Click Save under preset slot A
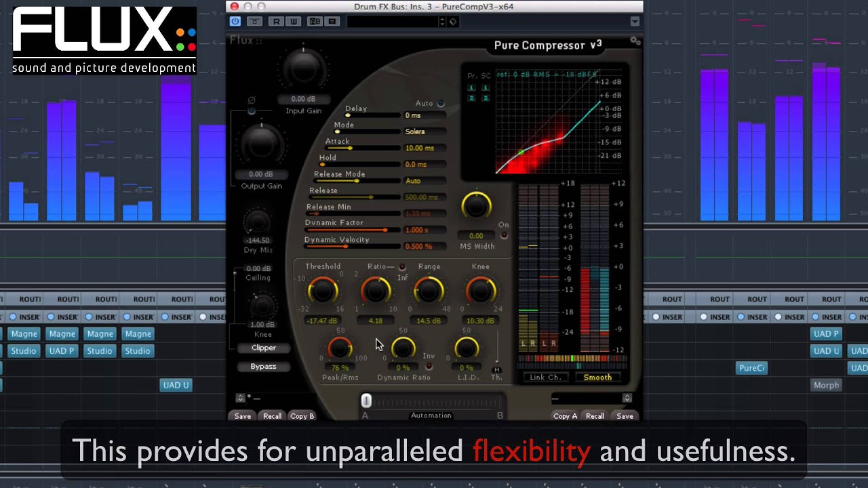868x488 pixels. 243,415
